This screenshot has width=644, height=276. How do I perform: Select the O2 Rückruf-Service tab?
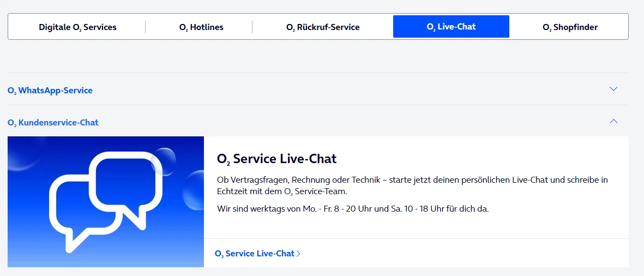(x=323, y=27)
